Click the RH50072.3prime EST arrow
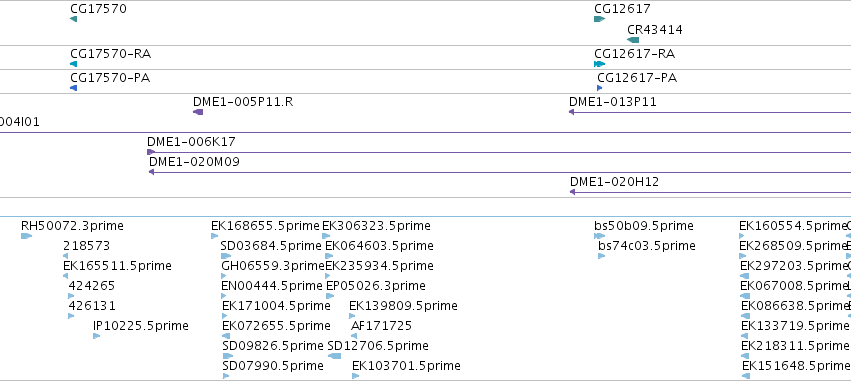The height and width of the screenshot is (381, 851). pyautogui.click(x=26, y=236)
